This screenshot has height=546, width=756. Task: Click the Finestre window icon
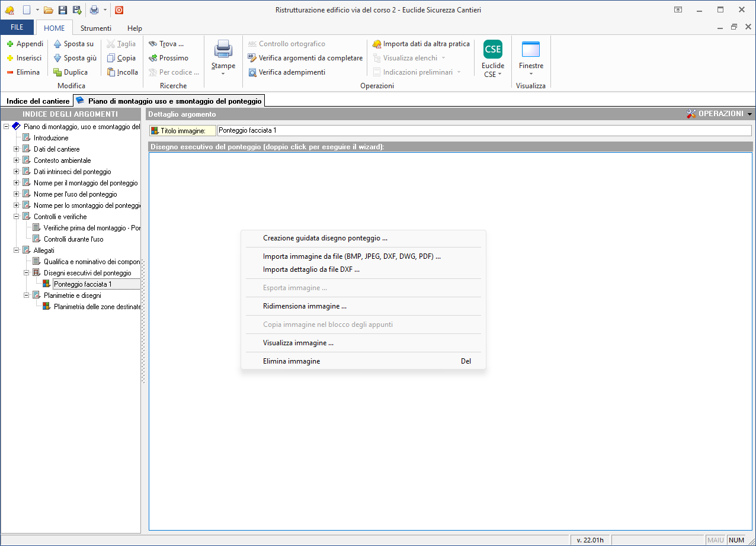click(x=530, y=49)
